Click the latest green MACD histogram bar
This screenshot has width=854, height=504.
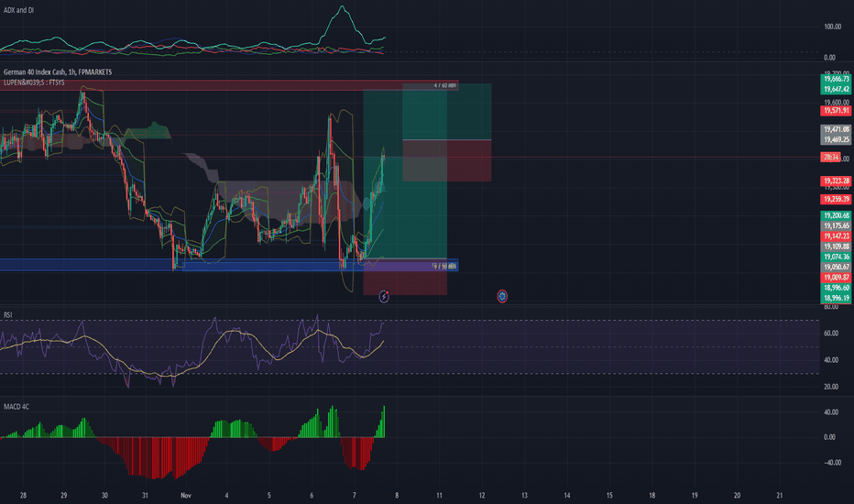384,422
